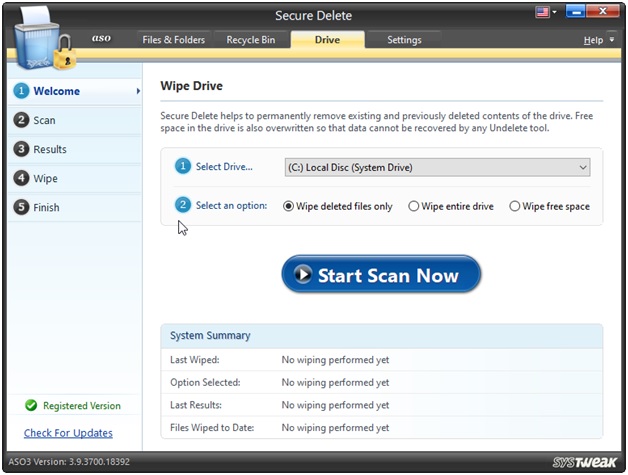This screenshot has width=628, height=475.
Task: Click Check For Updates link
Action: (68, 433)
